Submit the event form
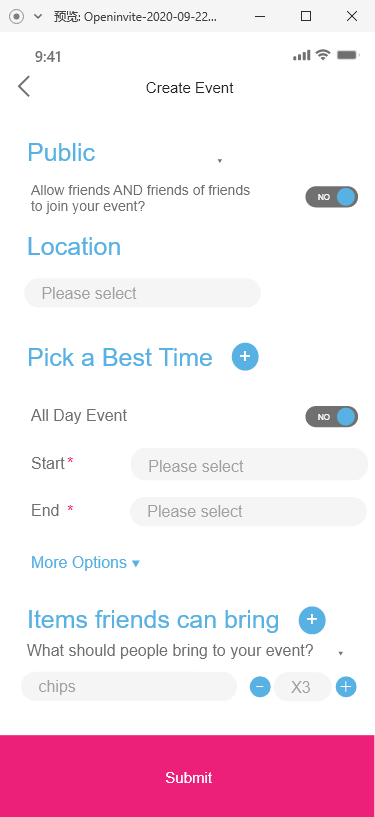 [188, 776]
